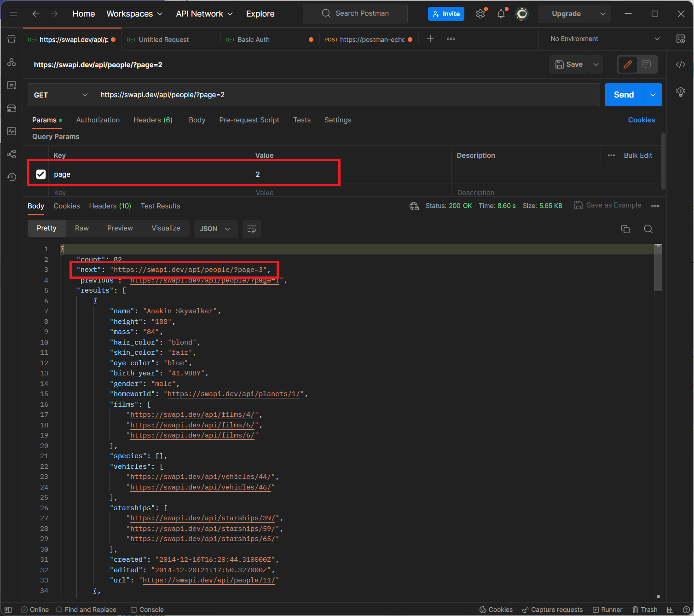Click the search icon in response panel
Screen dimensions: 694x616
coord(648,229)
